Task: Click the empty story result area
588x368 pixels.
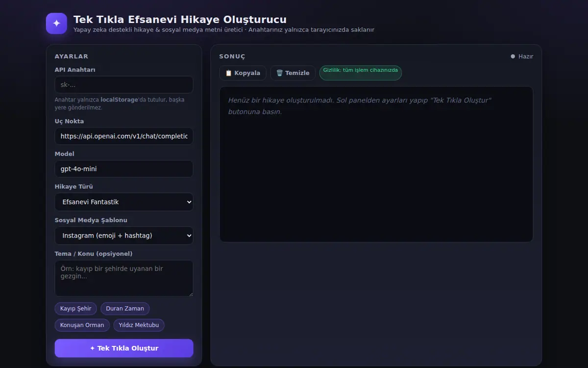Action: (x=376, y=164)
